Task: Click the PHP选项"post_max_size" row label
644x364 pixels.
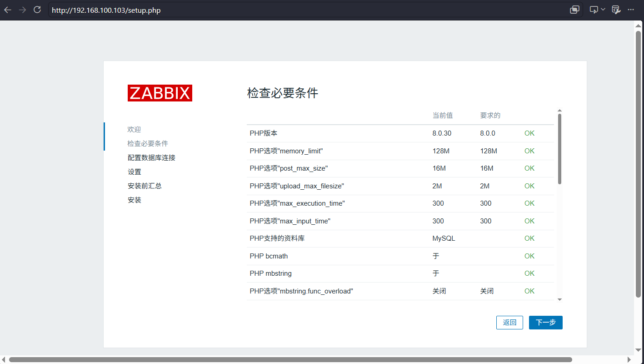Action: (x=289, y=168)
